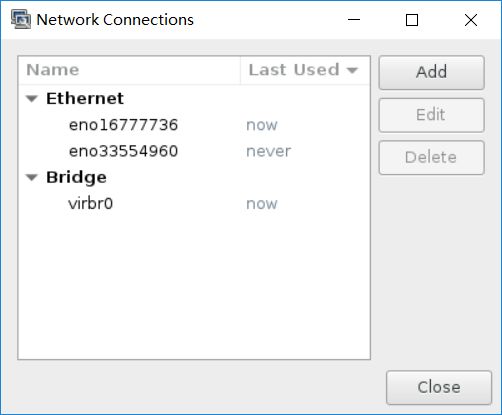Toggle the sort arrow next to Last Used
This screenshot has height=415, width=502.
(352, 70)
